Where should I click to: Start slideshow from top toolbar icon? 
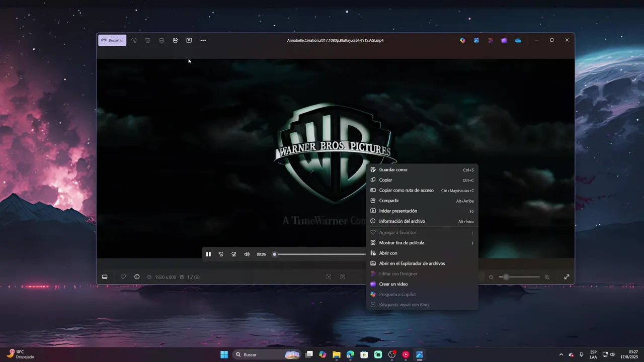189,40
